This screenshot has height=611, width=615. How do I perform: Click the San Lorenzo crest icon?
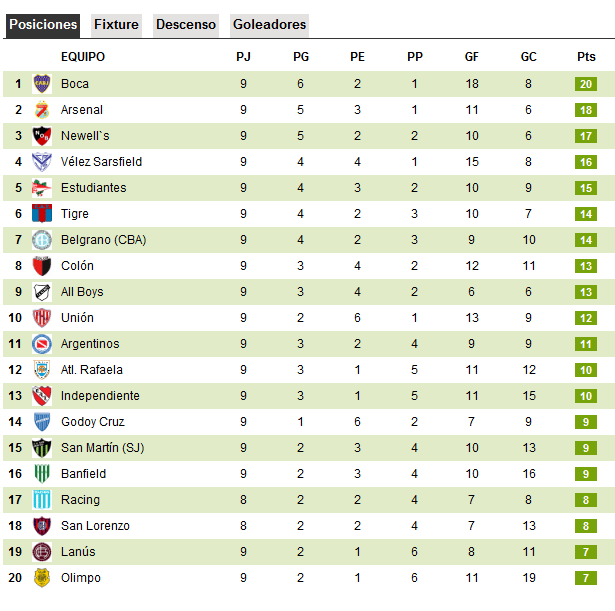click(x=41, y=526)
